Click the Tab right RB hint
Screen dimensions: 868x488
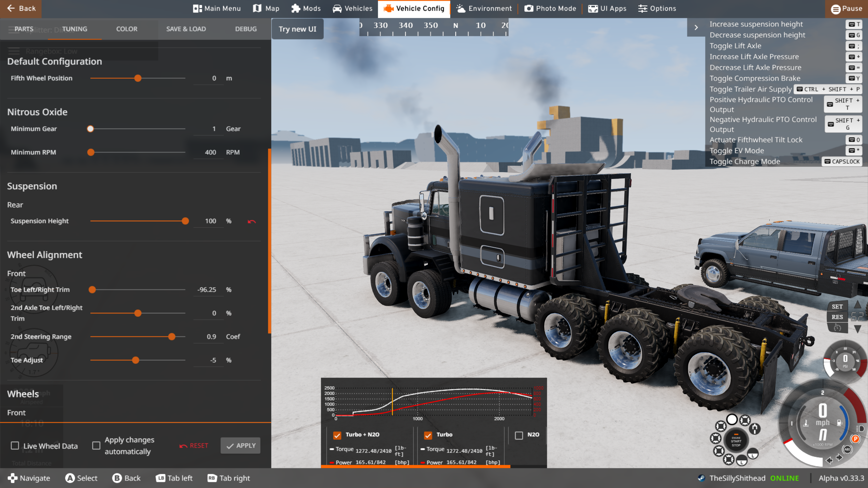point(229,478)
